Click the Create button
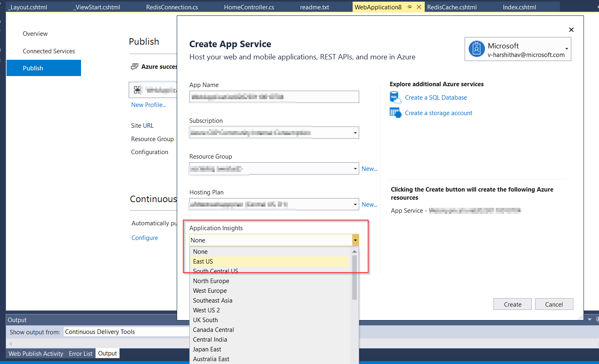Viewport: 599px width, 364px height. pyautogui.click(x=512, y=304)
